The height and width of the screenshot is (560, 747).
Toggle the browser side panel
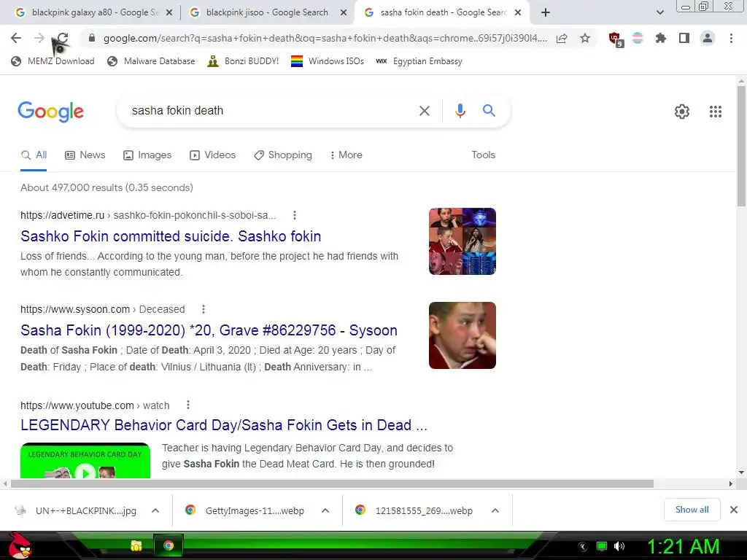point(684,38)
